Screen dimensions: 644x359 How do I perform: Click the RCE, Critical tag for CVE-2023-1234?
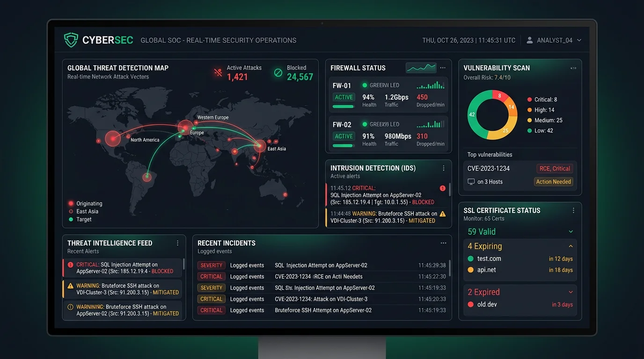555,168
